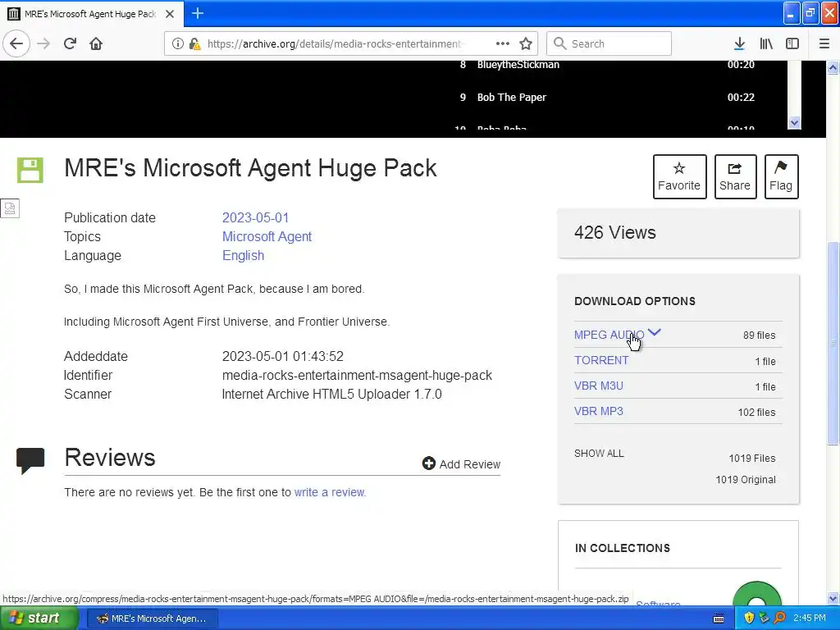Flag this item

781,177
